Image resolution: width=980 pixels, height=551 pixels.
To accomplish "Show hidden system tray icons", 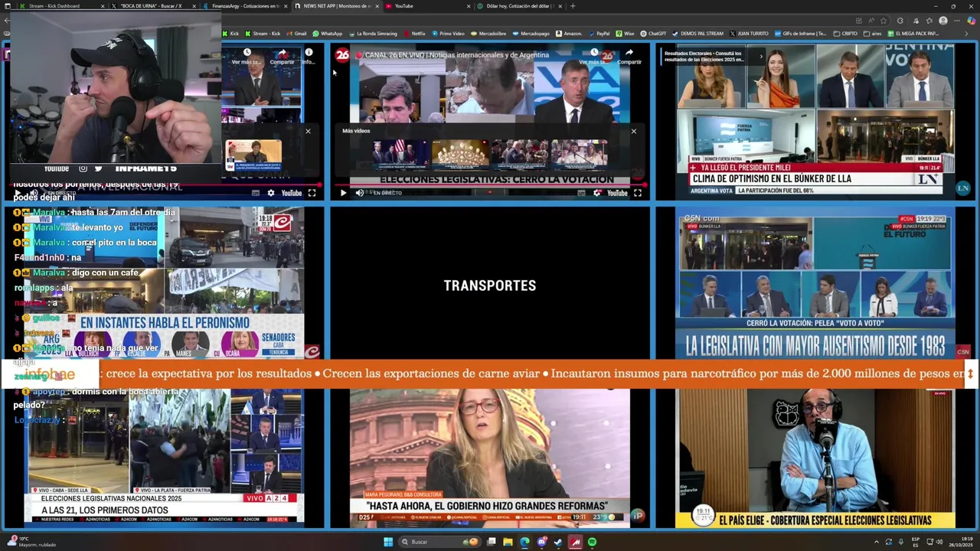I will point(877,542).
